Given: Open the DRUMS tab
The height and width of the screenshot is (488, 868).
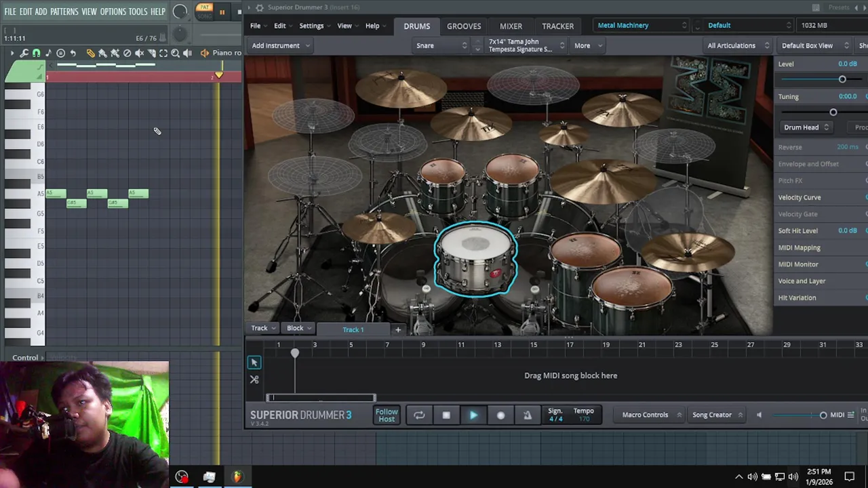Looking at the screenshot, I should tap(416, 26).
